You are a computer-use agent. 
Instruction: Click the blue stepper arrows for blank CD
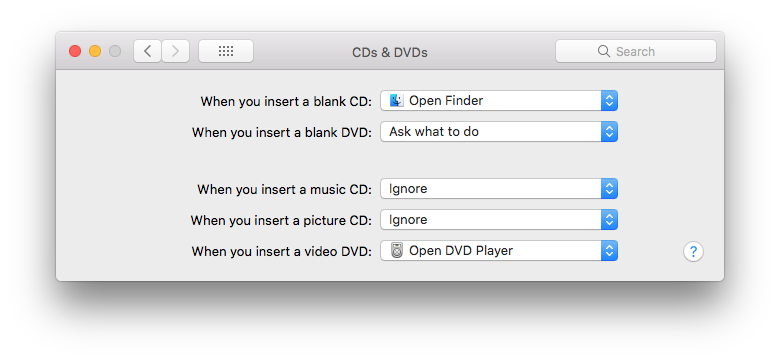tap(609, 100)
